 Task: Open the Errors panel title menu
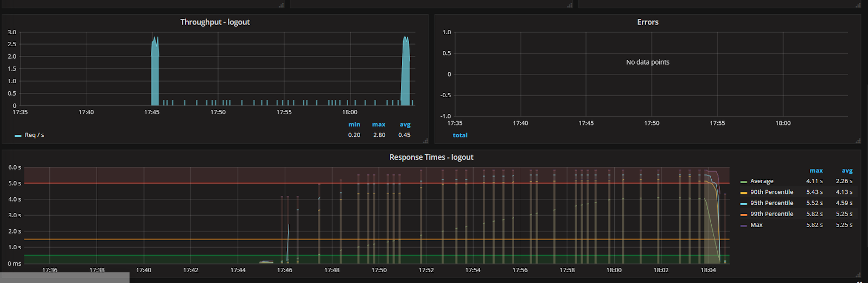pyautogui.click(x=648, y=22)
